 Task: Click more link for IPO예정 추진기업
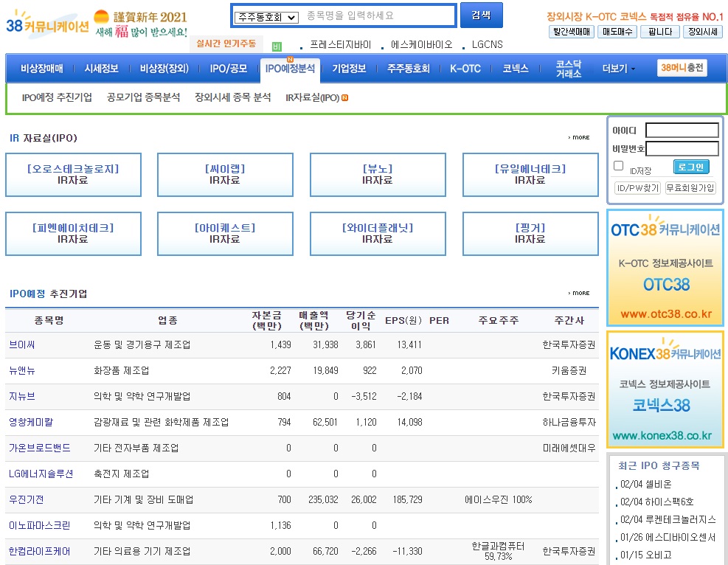[579, 293]
